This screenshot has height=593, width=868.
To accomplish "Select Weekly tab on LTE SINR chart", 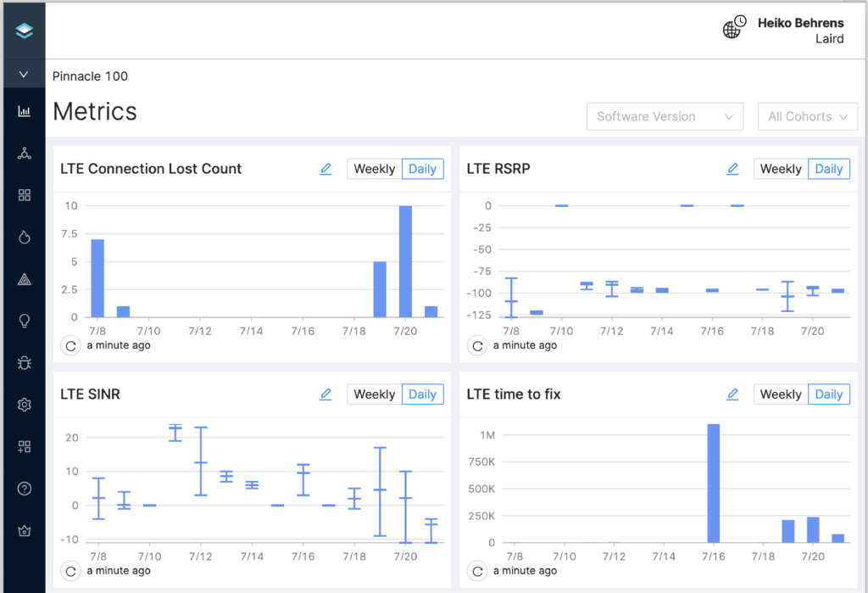I will pos(374,394).
